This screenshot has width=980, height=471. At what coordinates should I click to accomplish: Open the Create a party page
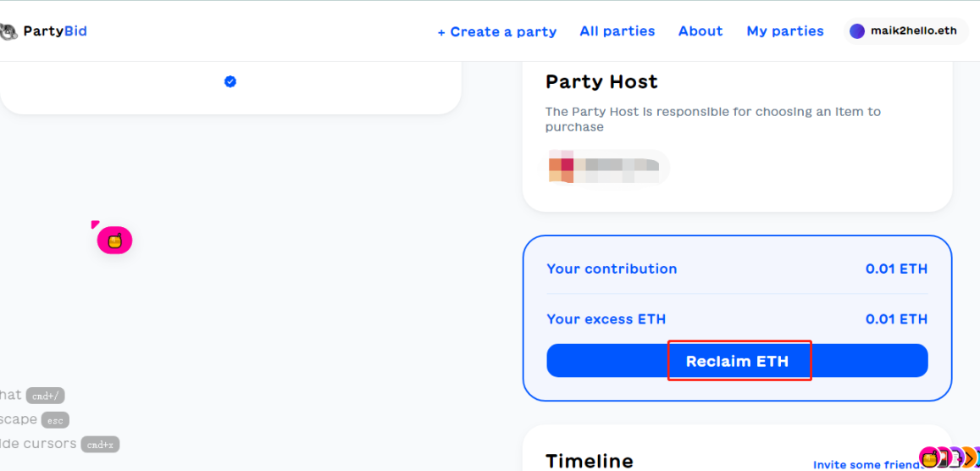(496, 32)
